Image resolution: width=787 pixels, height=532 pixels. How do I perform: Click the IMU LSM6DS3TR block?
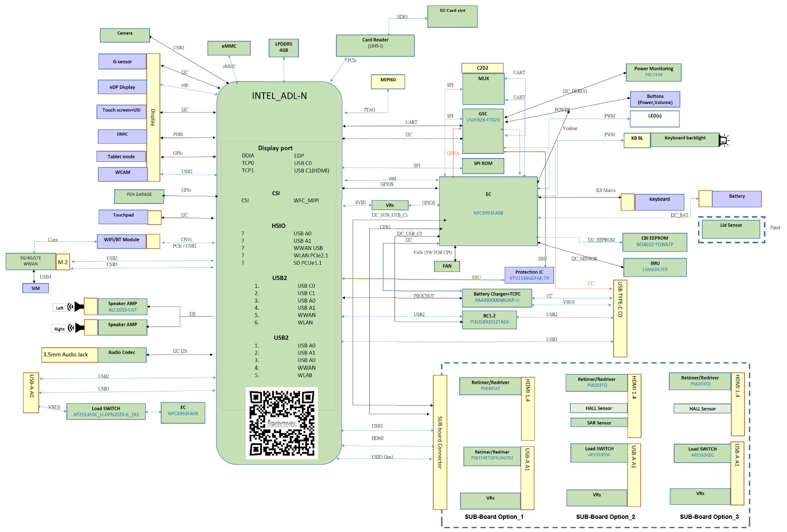655,267
